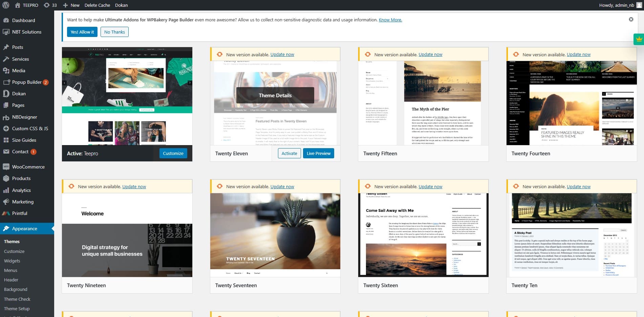Click the Dokan icon in sidebar
Image resolution: width=644 pixels, height=317 pixels.
point(6,94)
